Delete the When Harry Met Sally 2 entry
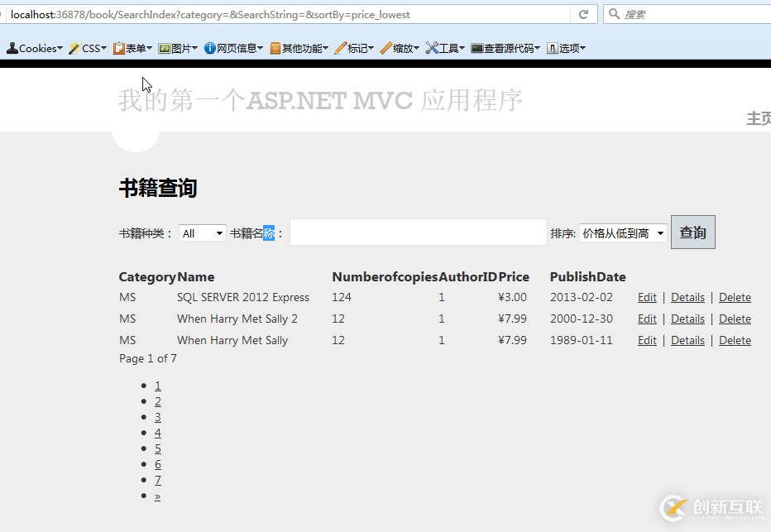 click(735, 319)
